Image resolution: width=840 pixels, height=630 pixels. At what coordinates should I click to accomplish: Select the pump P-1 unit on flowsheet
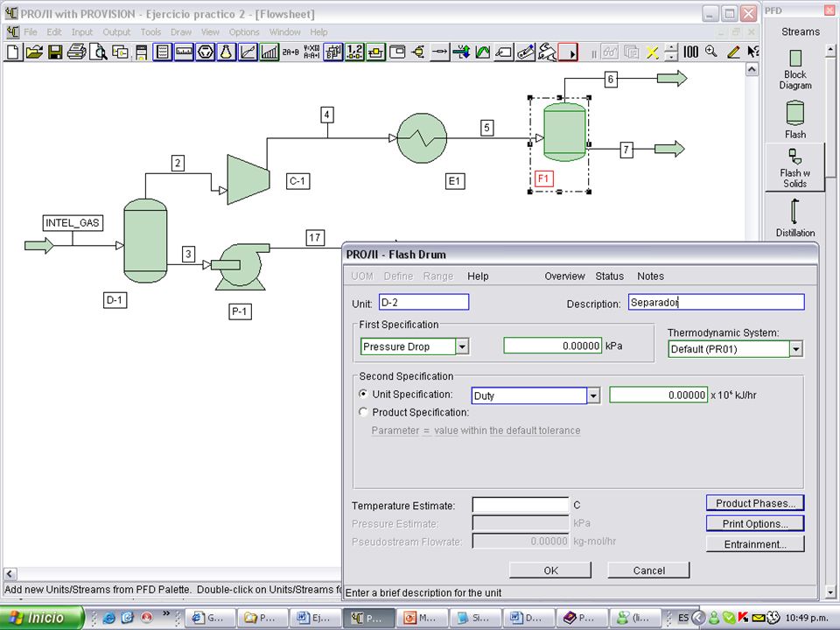pos(241,266)
